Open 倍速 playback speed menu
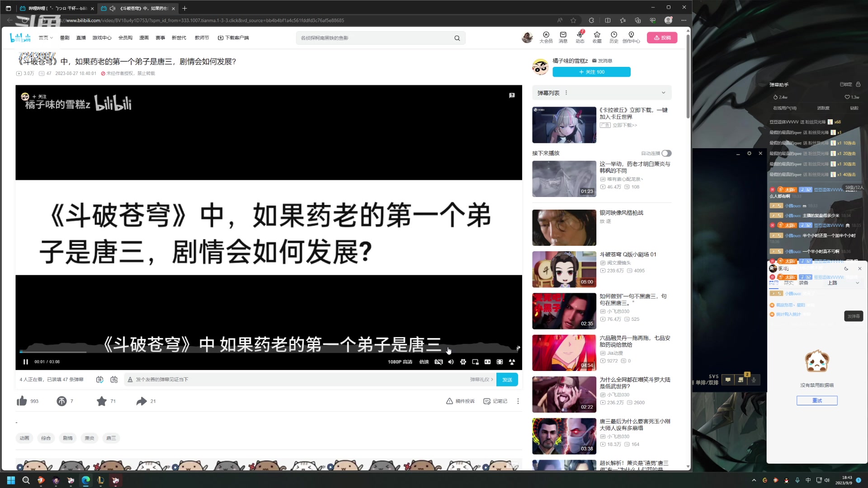 [424, 362]
